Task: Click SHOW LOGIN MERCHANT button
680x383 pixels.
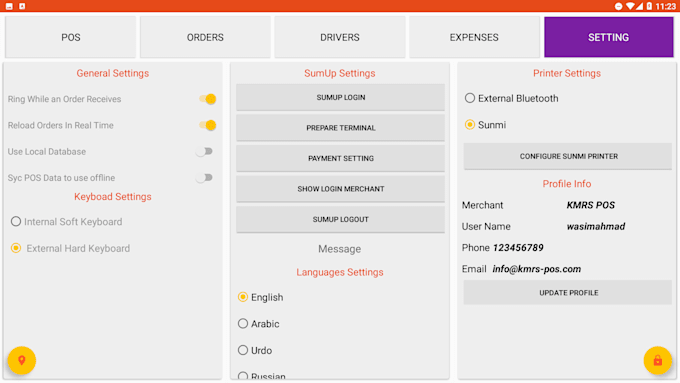Action: [x=340, y=189]
